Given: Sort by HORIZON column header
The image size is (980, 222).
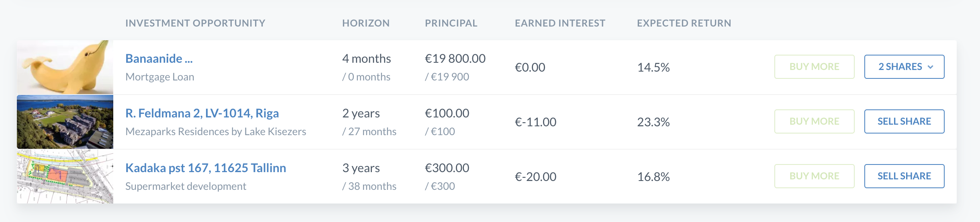Looking at the screenshot, I should click(366, 23).
